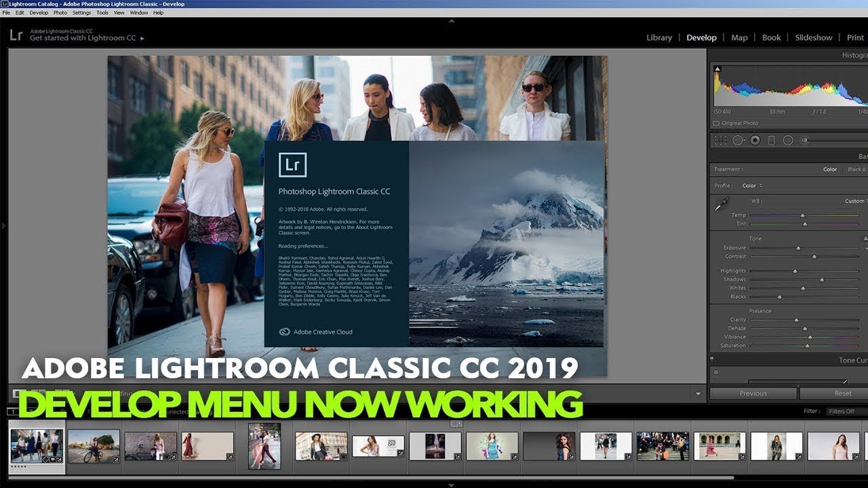The width and height of the screenshot is (868, 488).
Task: Choose the Graduated Filter tool
Action: tap(771, 140)
